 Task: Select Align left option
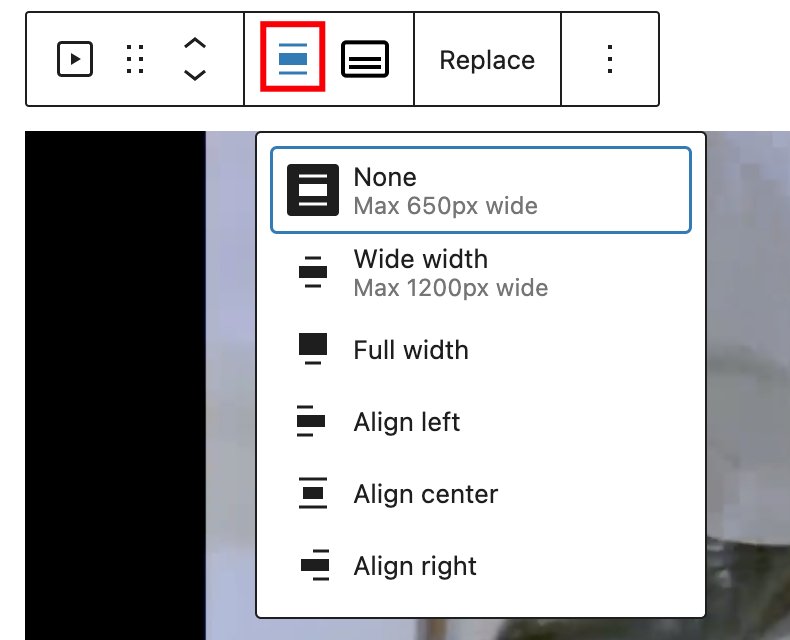(x=481, y=421)
